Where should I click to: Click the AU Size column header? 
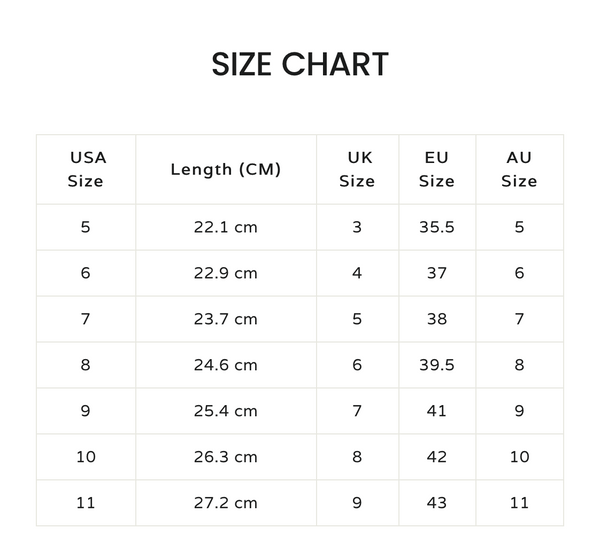pos(519,169)
